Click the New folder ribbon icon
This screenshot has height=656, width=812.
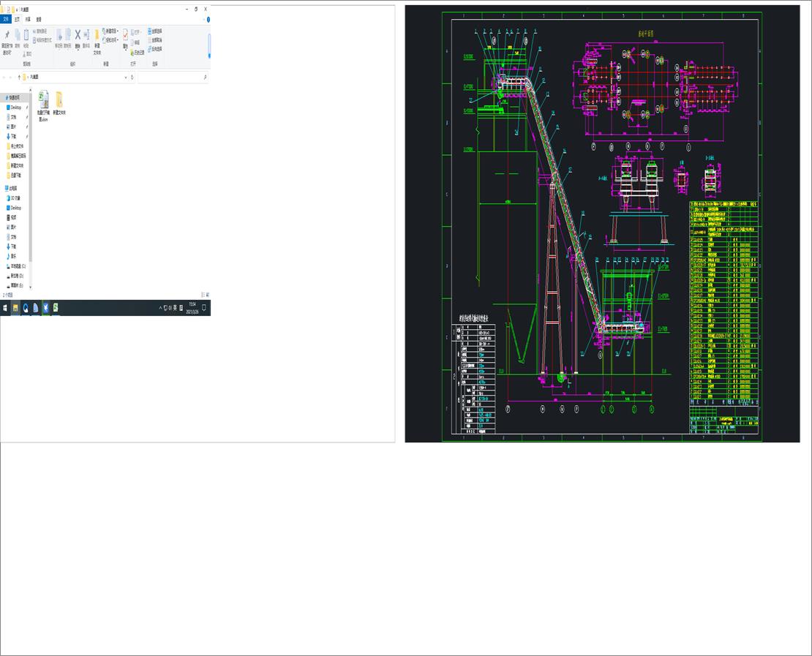(x=97, y=35)
